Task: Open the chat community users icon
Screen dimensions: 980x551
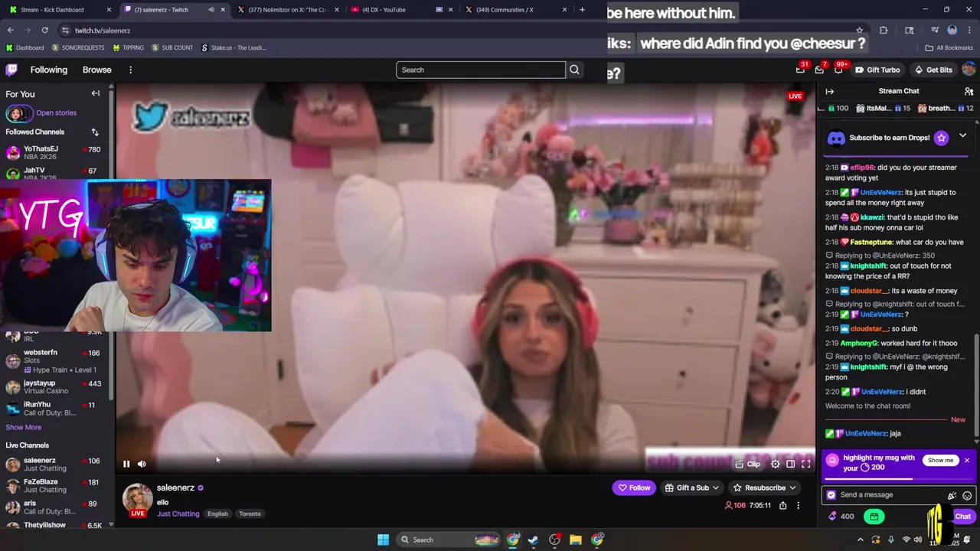Action: coord(969,91)
